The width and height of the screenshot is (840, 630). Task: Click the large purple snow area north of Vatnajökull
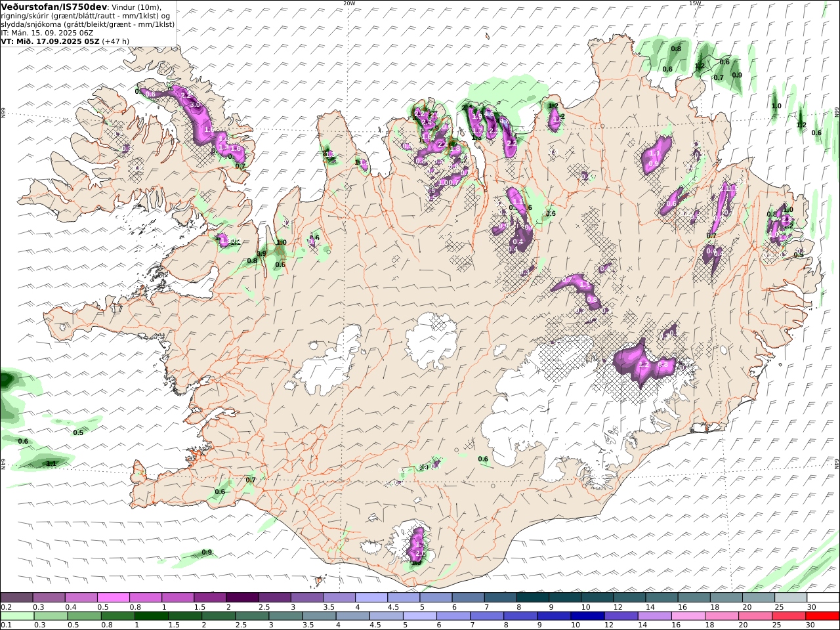[643, 362]
